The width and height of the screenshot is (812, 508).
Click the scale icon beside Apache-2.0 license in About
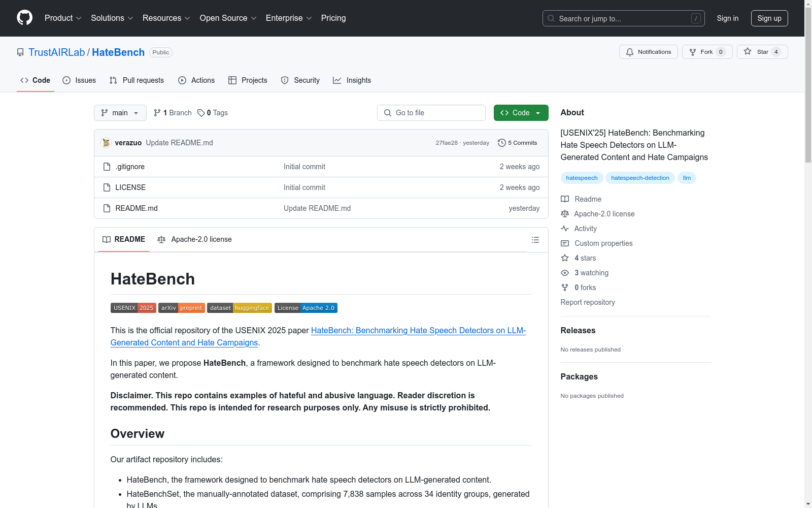coord(565,214)
